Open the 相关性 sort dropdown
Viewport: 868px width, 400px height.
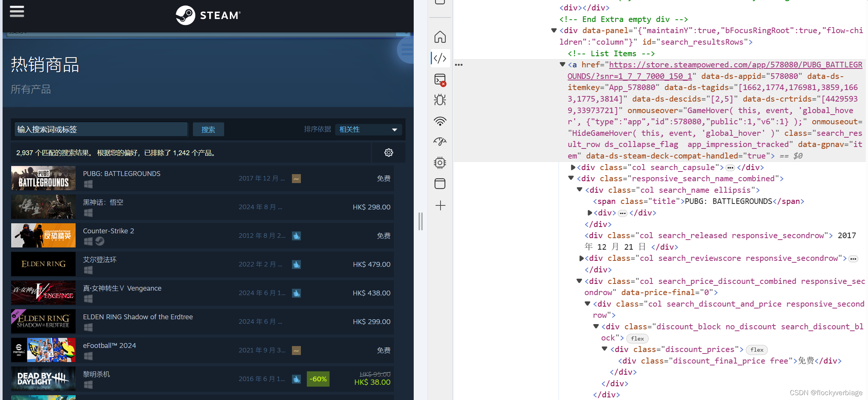(x=368, y=129)
